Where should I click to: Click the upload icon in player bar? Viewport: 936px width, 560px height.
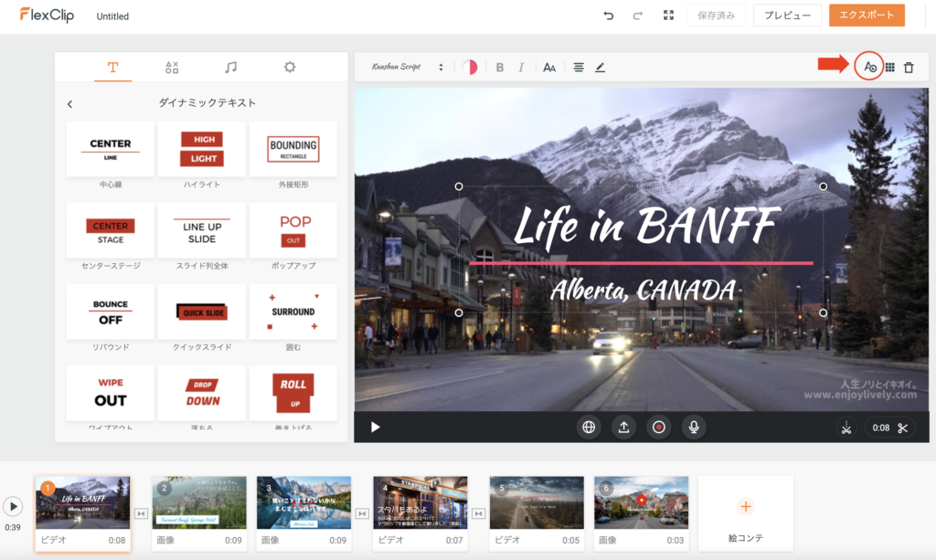[623, 427]
